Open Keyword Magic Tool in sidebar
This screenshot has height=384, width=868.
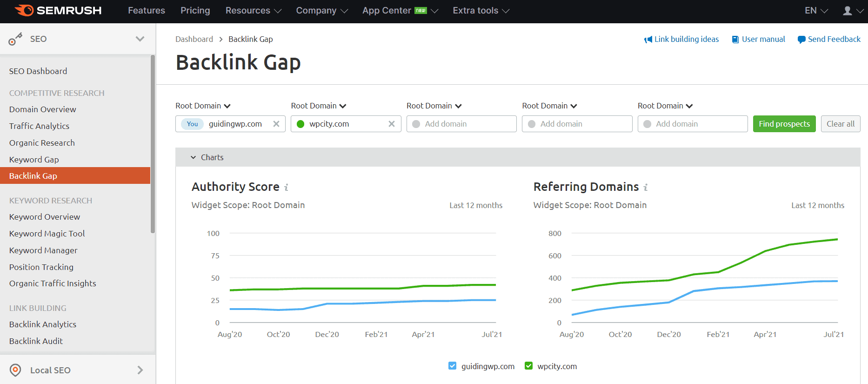pos(47,234)
